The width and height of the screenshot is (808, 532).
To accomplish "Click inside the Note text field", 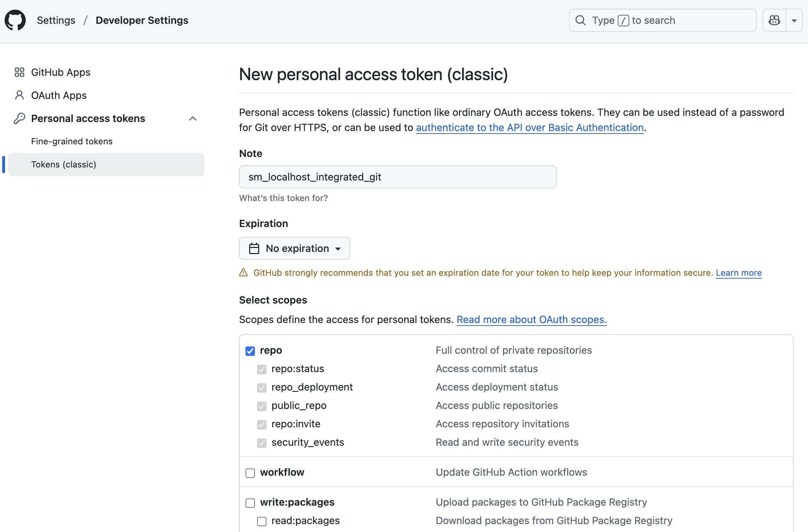I will tap(397, 177).
